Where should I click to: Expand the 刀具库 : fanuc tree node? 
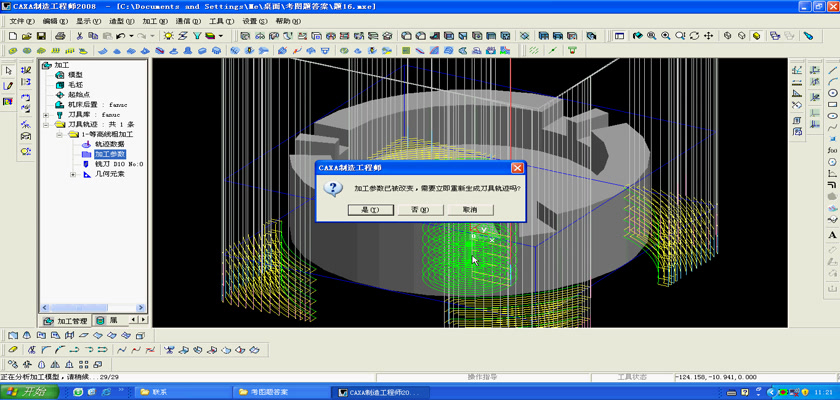click(x=46, y=115)
